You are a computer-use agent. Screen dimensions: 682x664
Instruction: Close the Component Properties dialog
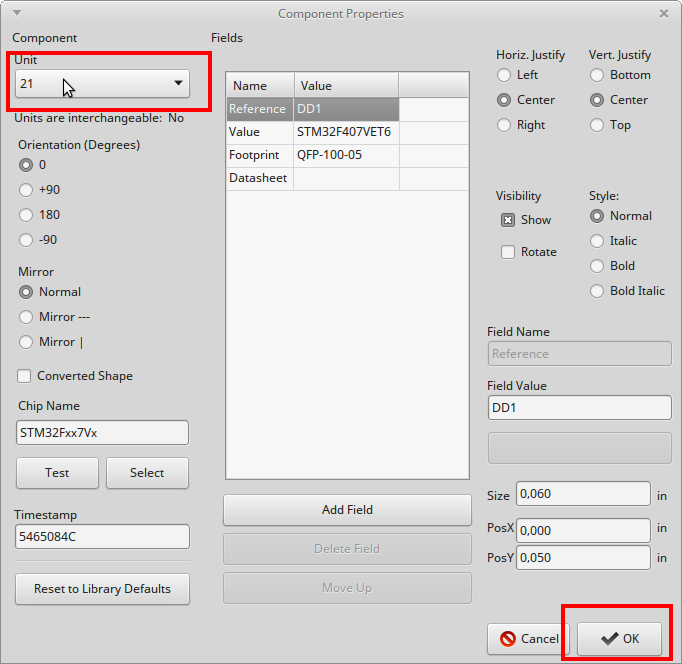click(664, 13)
